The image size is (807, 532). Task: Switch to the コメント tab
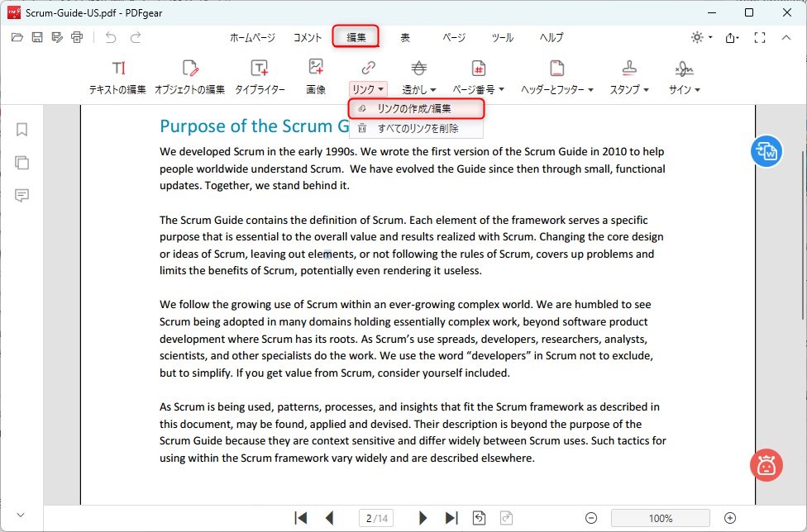308,37
